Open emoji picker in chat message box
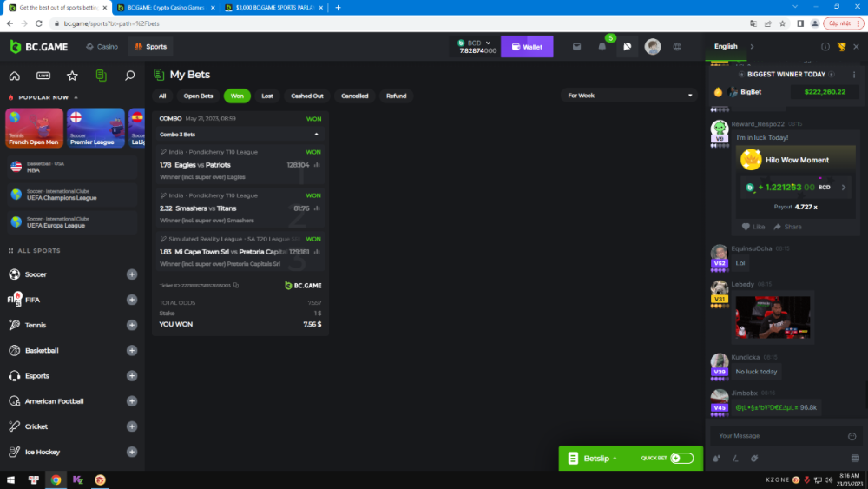Screen dimensions: 868x489 click(852, 436)
